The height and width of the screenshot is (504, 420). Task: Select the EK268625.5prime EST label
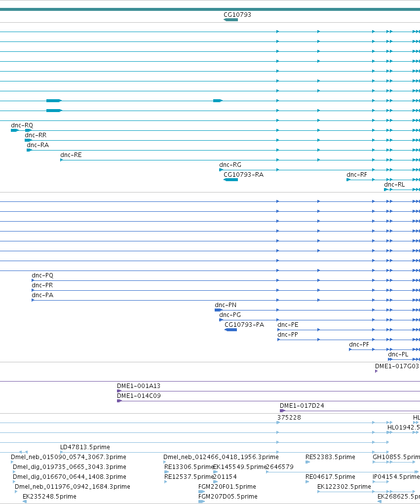[398, 497]
